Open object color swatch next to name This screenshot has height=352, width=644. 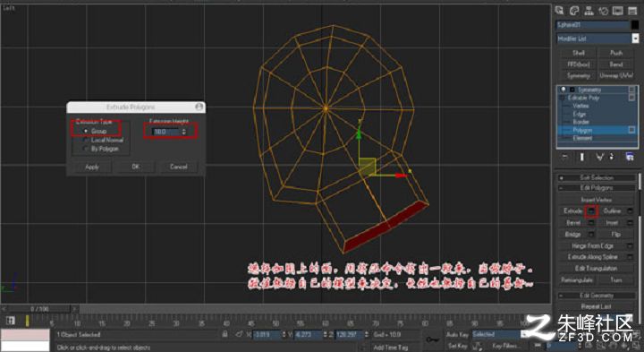(635, 25)
